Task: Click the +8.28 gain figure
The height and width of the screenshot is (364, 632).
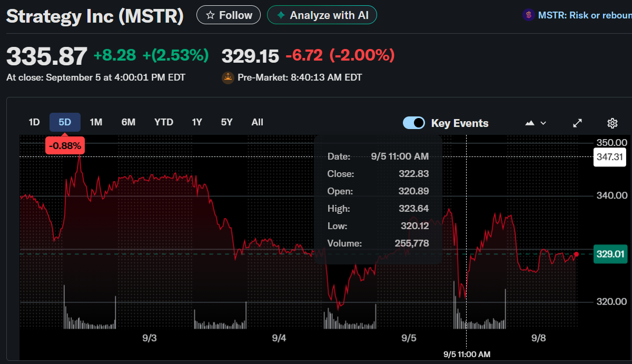Action: (x=115, y=55)
